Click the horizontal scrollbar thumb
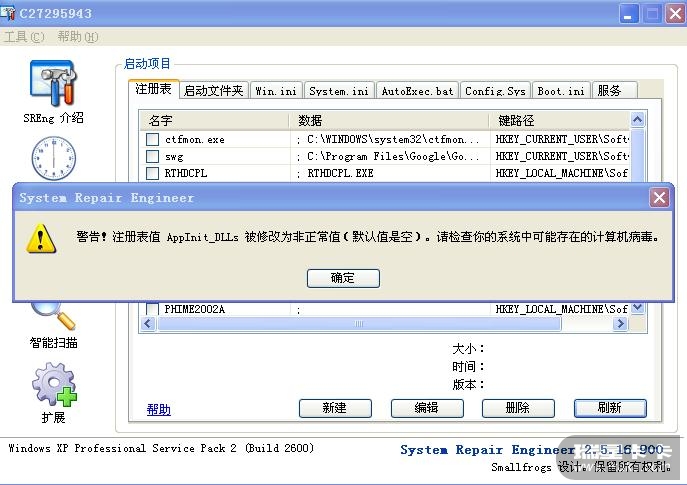687x485 pixels. coord(359,324)
